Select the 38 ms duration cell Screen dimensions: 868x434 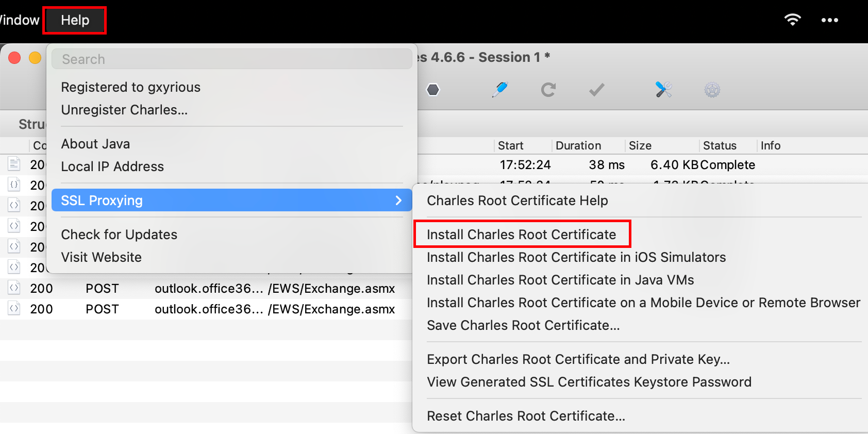click(x=607, y=165)
